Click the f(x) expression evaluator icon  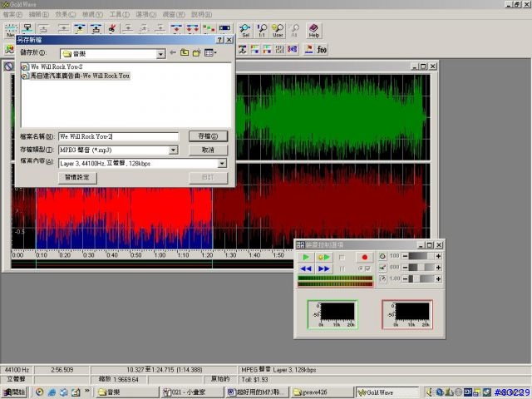(322, 50)
